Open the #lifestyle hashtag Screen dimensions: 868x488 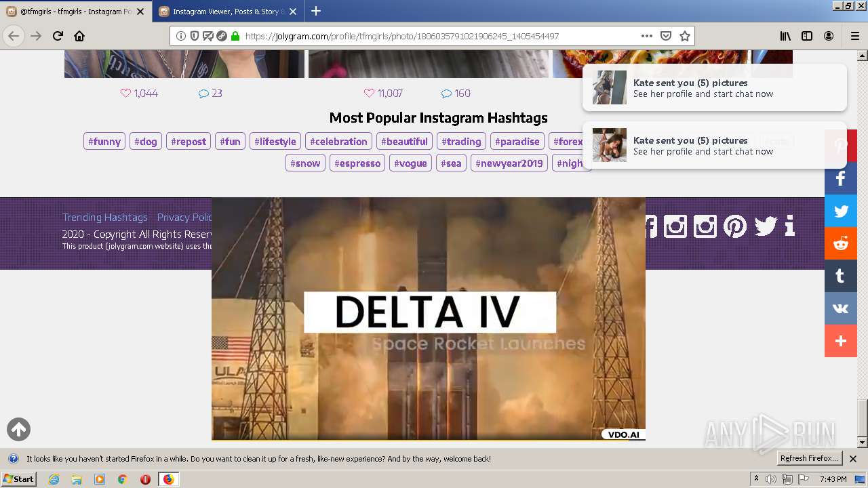pos(275,141)
